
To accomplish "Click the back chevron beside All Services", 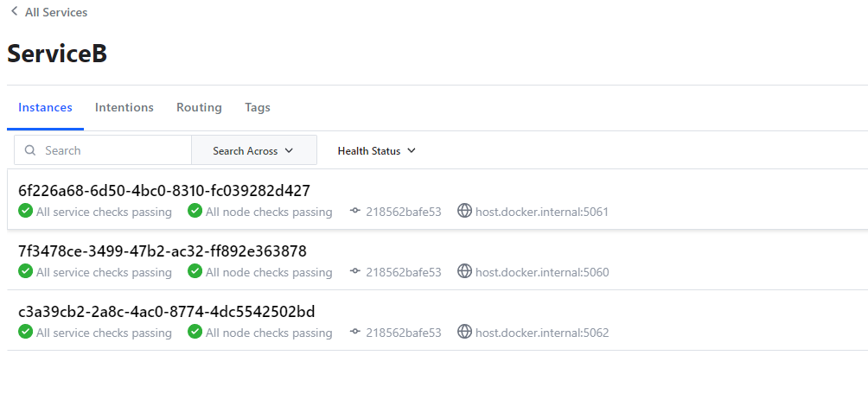I will click(x=14, y=12).
